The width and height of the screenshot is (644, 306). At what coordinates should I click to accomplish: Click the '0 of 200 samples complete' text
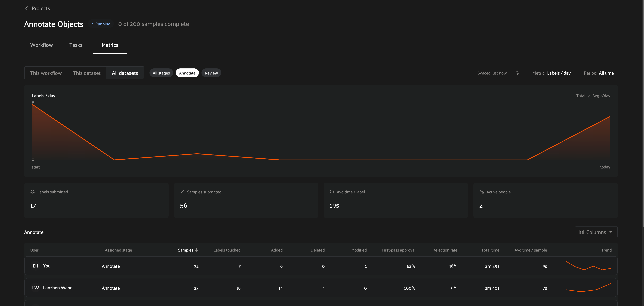tap(154, 24)
